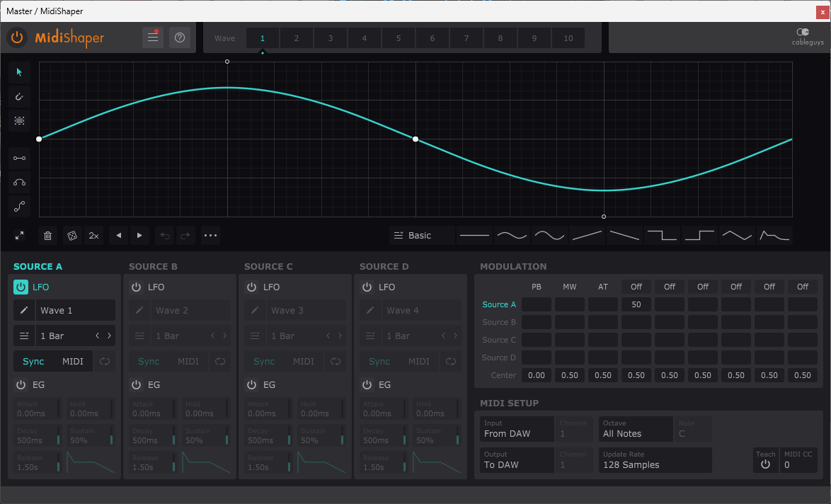Switch to Wave tab 10

(568, 38)
